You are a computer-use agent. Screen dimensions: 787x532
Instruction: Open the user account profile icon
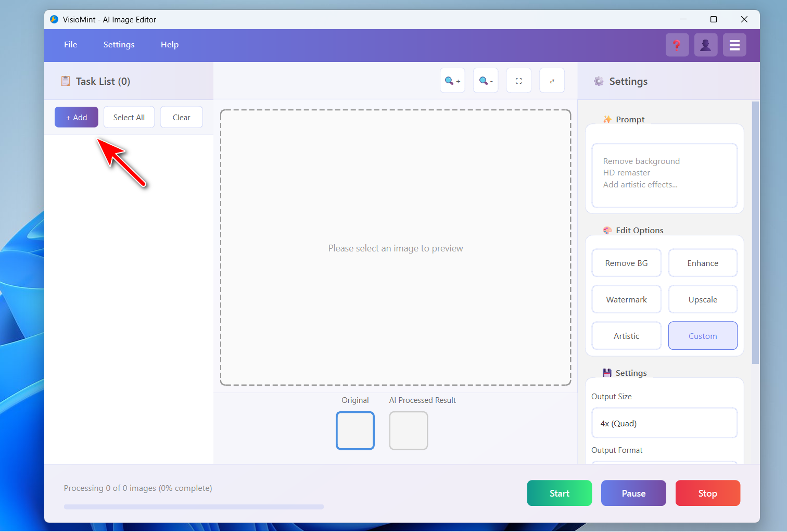[706, 45]
